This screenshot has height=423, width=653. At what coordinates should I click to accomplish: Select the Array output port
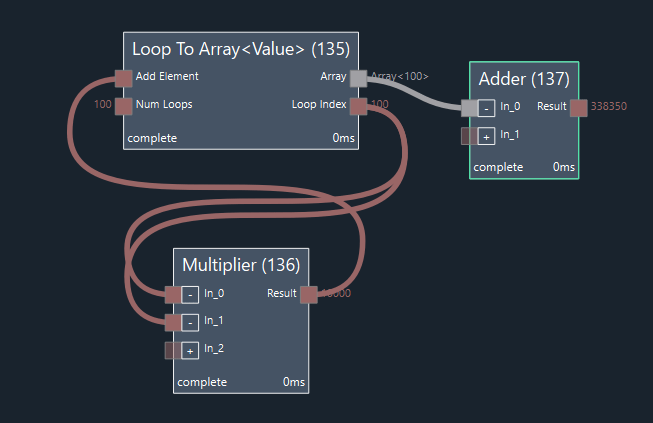358,77
